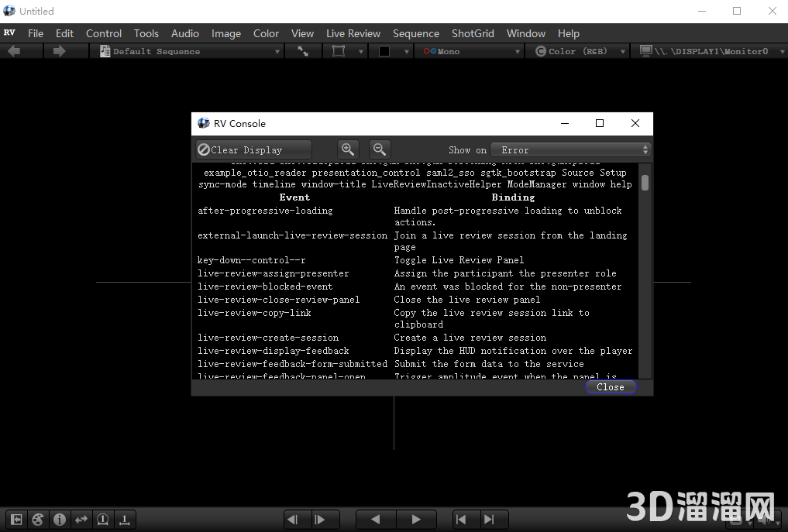Click the back navigation arrow in toolbar
Screen dimensions: 788x532
point(14,51)
